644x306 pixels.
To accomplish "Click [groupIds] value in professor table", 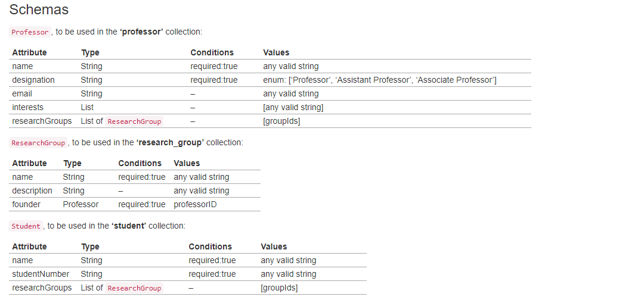I will coord(281,121).
